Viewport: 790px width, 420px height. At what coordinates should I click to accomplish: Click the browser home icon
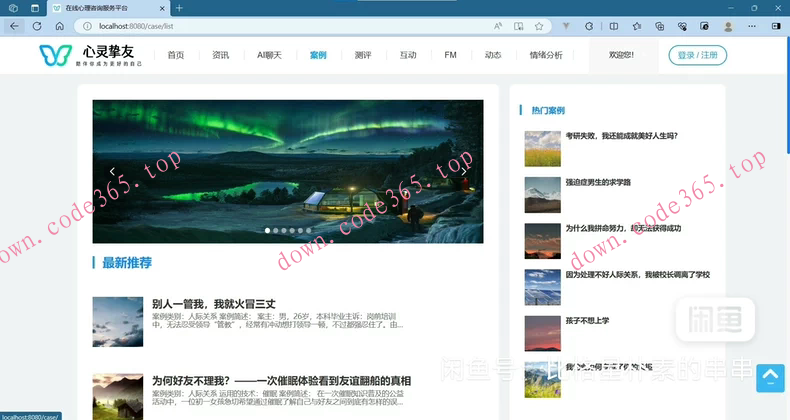[x=59, y=26]
